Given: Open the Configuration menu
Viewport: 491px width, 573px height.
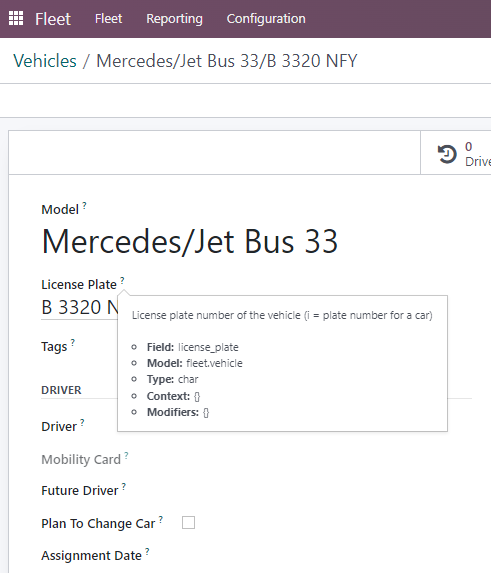Looking at the screenshot, I should point(266,18).
